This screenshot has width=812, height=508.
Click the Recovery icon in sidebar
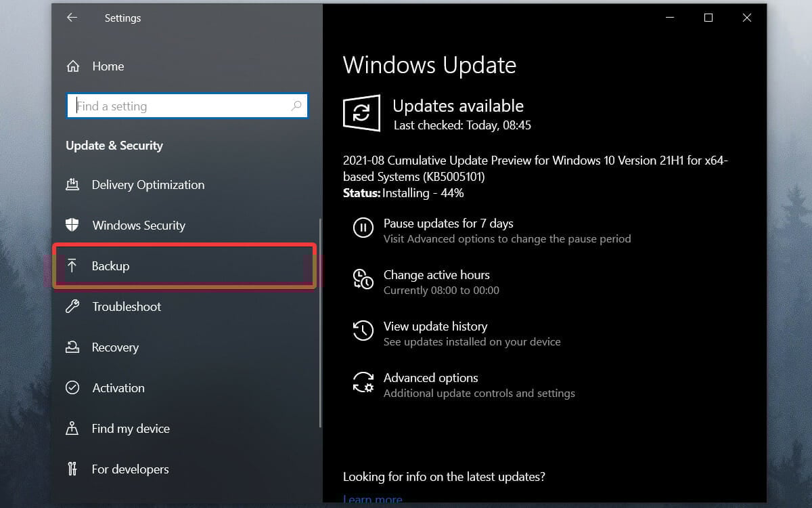click(72, 347)
